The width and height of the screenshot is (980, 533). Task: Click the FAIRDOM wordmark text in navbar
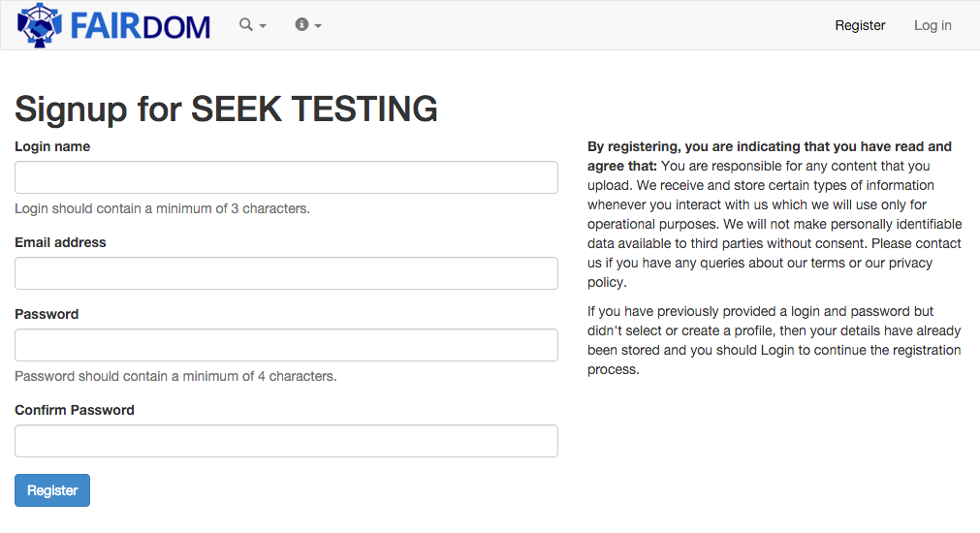(140, 26)
